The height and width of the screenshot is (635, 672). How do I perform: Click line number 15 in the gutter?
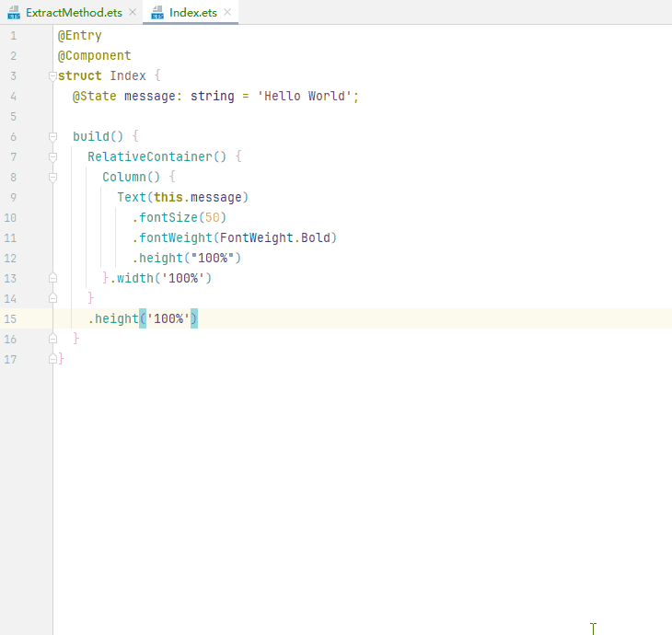pyautogui.click(x=10, y=318)
